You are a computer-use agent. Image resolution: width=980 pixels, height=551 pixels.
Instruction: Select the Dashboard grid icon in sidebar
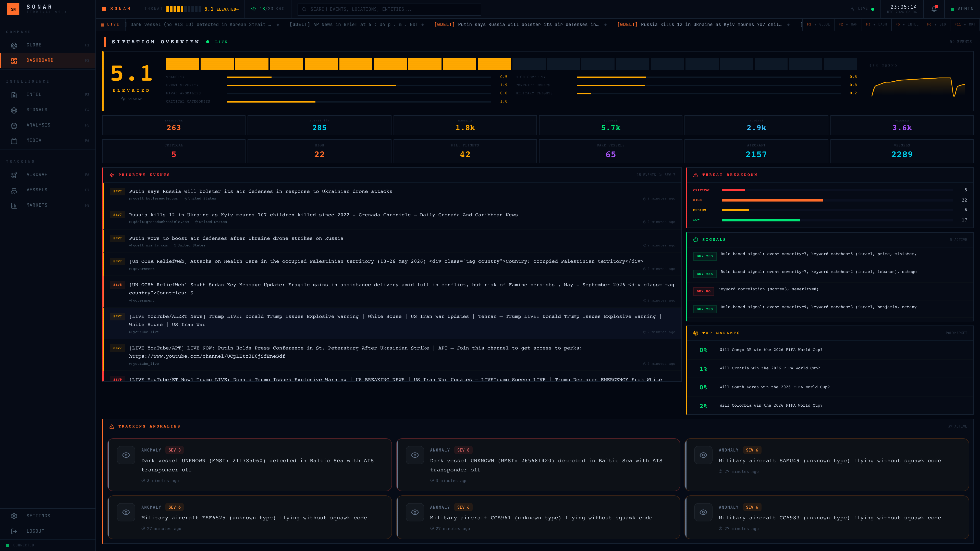coord(14,60)
